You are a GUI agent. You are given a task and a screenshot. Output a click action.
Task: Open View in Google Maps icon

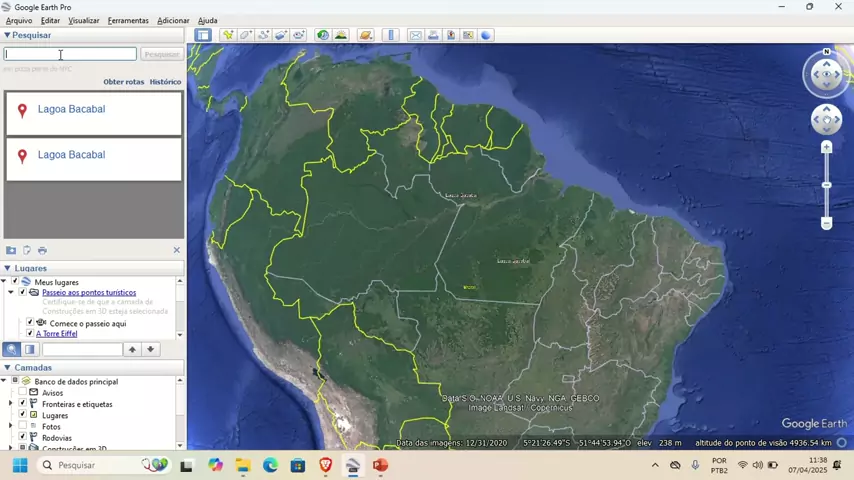[x=468, y=35]
